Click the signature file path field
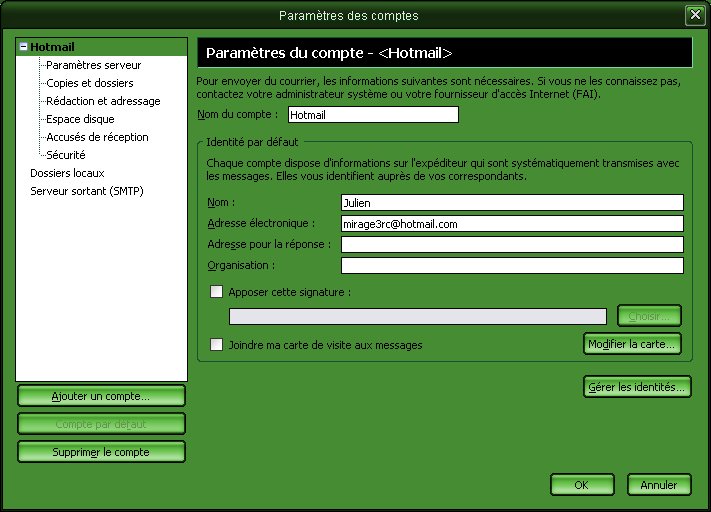 418,317
